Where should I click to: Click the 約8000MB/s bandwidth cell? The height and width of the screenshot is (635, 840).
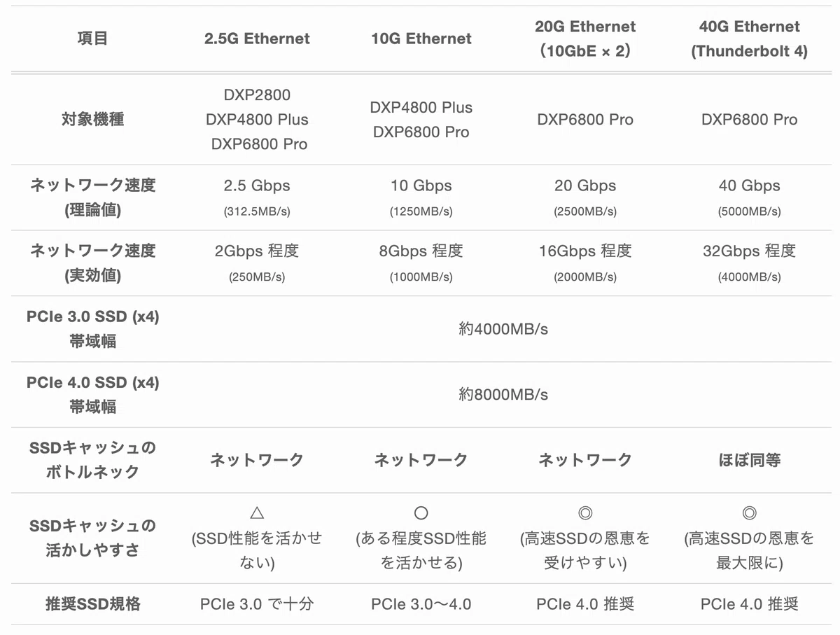[503, 395]
